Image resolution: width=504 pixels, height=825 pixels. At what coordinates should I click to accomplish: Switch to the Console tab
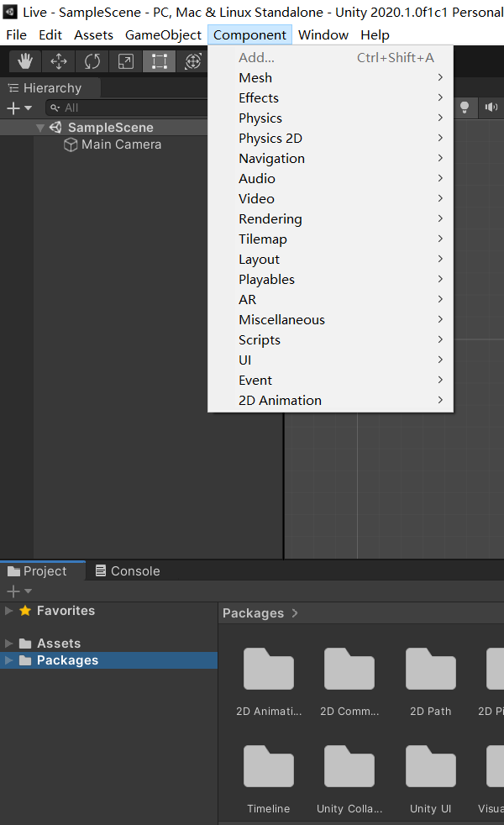(127, 571)
